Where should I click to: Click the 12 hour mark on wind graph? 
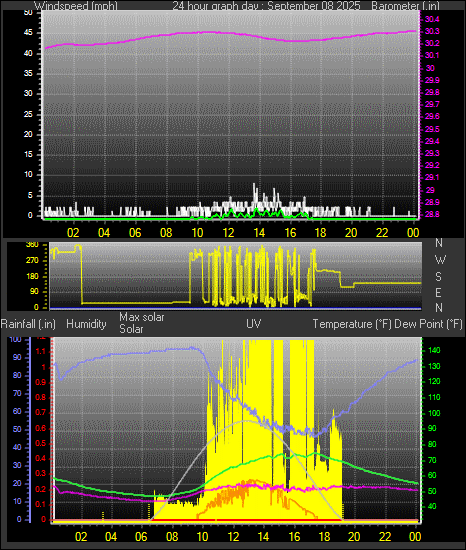click(228, 233)
